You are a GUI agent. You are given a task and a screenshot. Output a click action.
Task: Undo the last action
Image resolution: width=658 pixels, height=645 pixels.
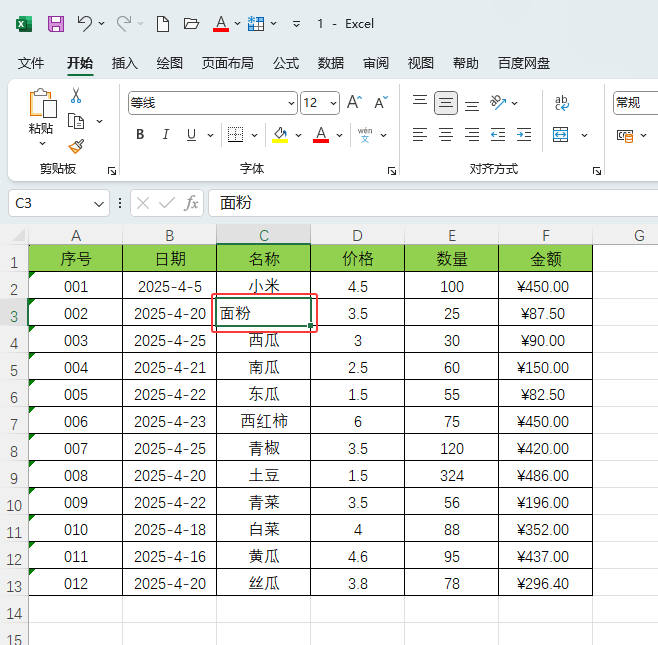pos(84,24)
